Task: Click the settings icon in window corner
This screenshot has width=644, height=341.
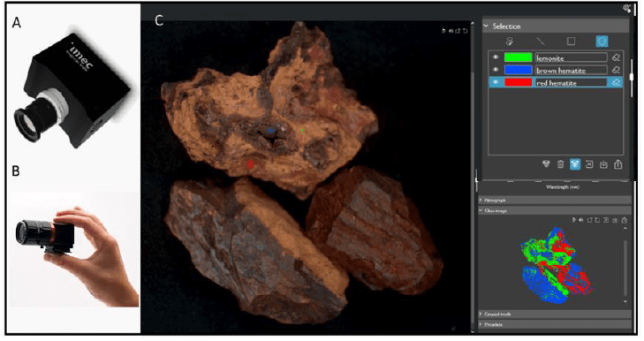Action: click(626, 8)
